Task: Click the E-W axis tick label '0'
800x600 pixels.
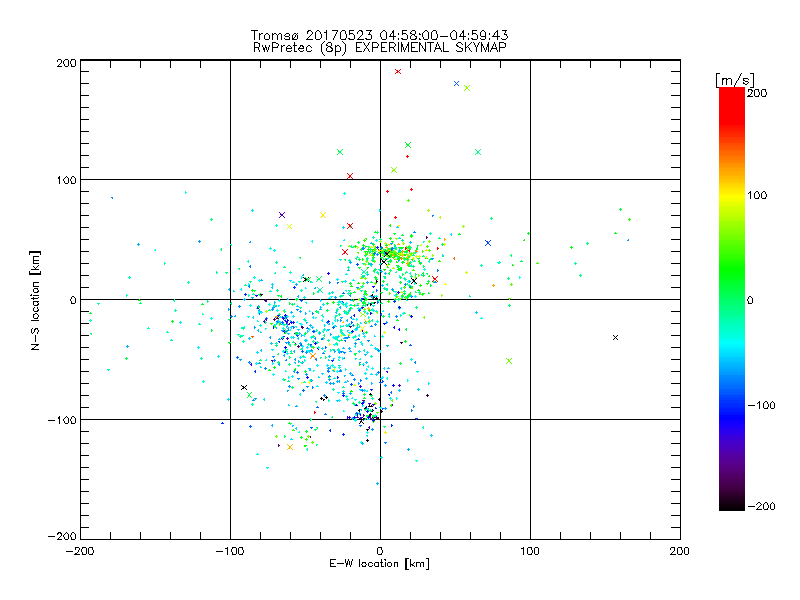Action: pos(380,551)
